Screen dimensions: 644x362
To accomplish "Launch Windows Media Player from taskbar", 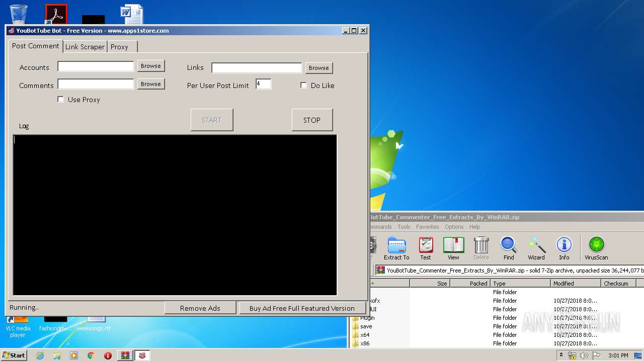I will [74, 355].
